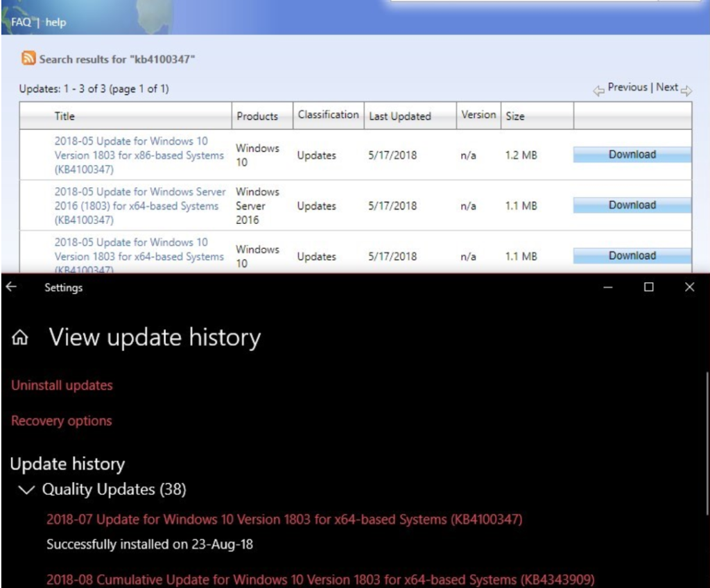Screen dimensions: 710x588
Task: Download the Windows Server 2016 update
Action: click(632, 205)
